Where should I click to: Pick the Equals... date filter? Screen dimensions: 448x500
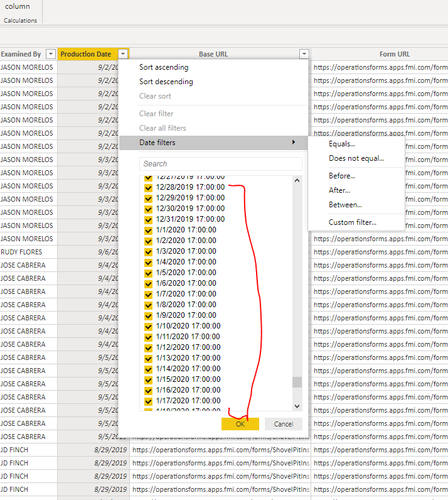click(x=342, y=144)
